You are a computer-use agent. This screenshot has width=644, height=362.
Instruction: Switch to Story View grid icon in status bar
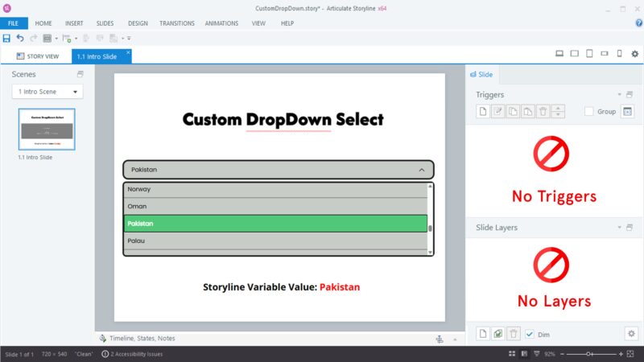coord(512,354)
